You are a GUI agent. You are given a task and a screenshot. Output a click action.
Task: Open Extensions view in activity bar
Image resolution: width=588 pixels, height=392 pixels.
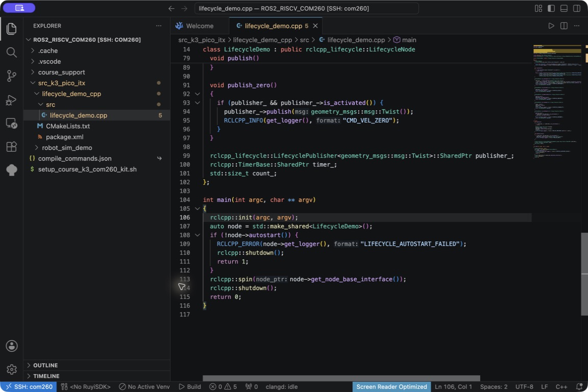12,146
